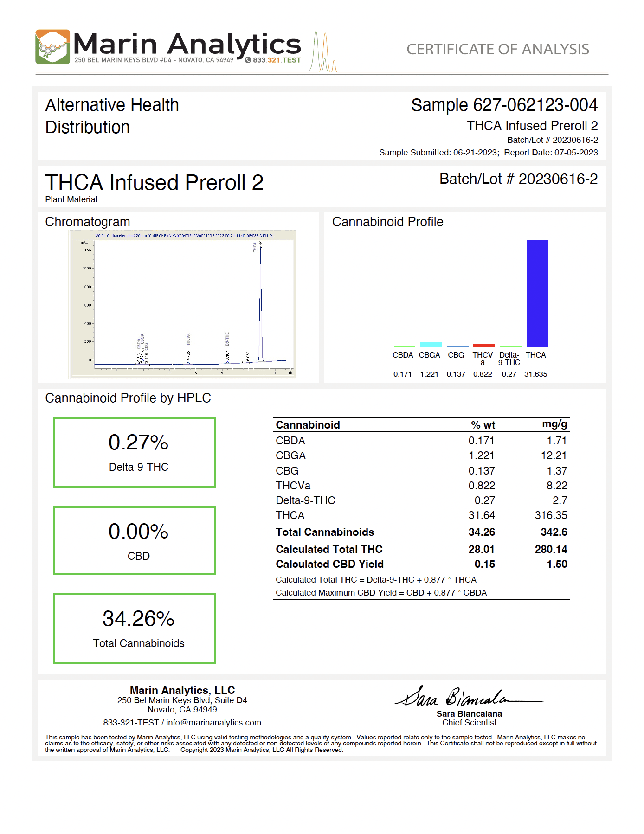The height and width of the screenshot is (834, 644).
Task: Click the 31.635 value under THCA bar
Action: [x=535, y=374]
